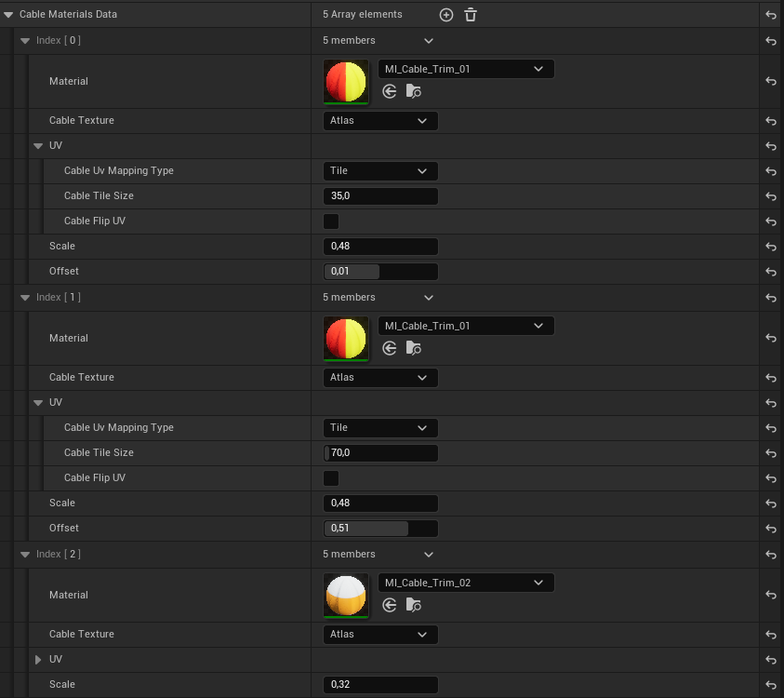784x698 pixels.
Task: Use selected asset for Index 0 material
Action: 390,91
